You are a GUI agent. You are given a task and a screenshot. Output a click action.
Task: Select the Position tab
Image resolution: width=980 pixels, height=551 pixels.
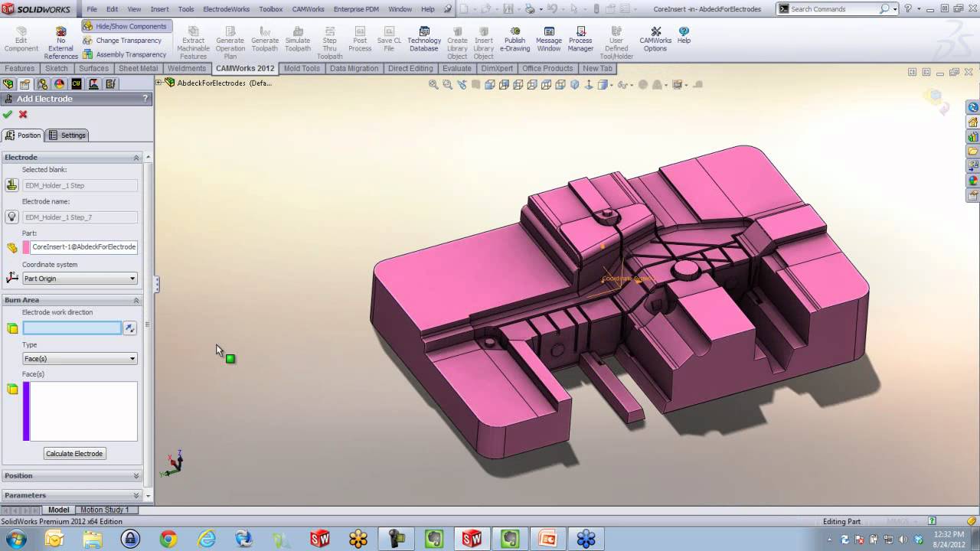click(23, 135)
